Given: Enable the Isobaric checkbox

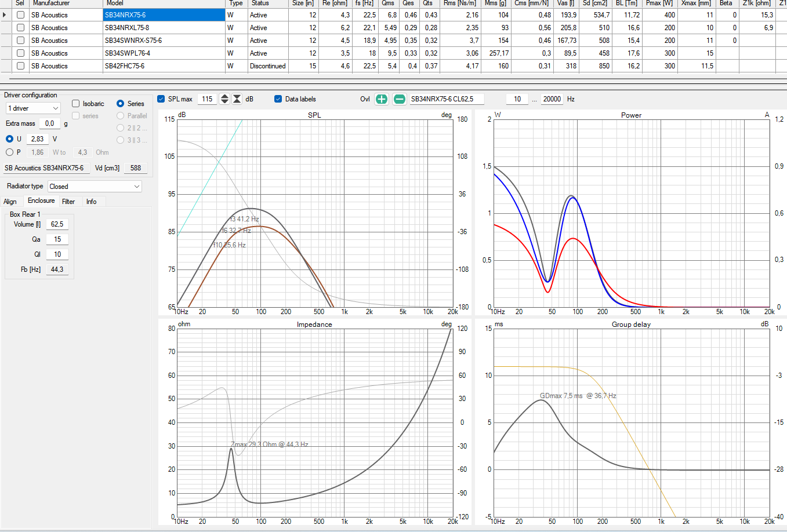Looking at the screenshot, I should tap(76, 104).
